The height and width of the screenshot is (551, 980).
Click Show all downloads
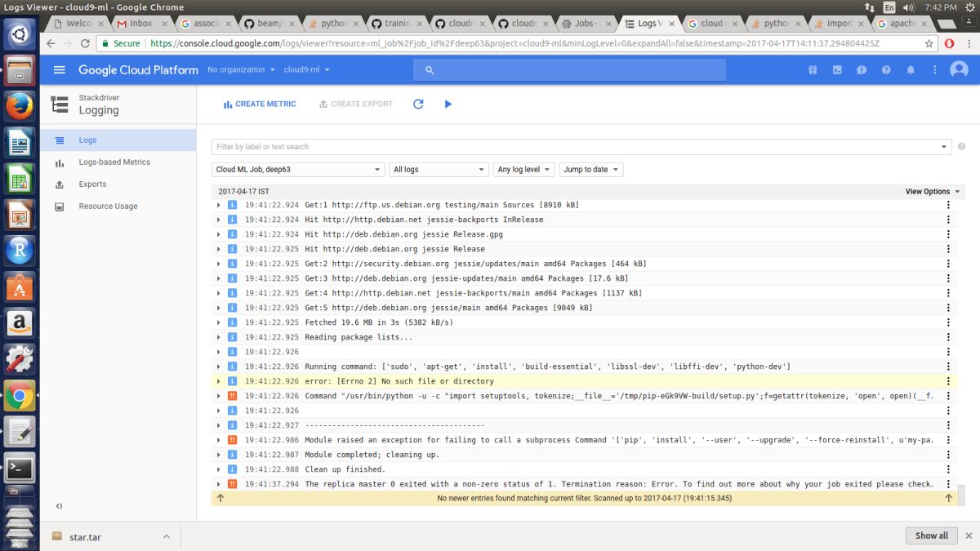coord(931,535)
